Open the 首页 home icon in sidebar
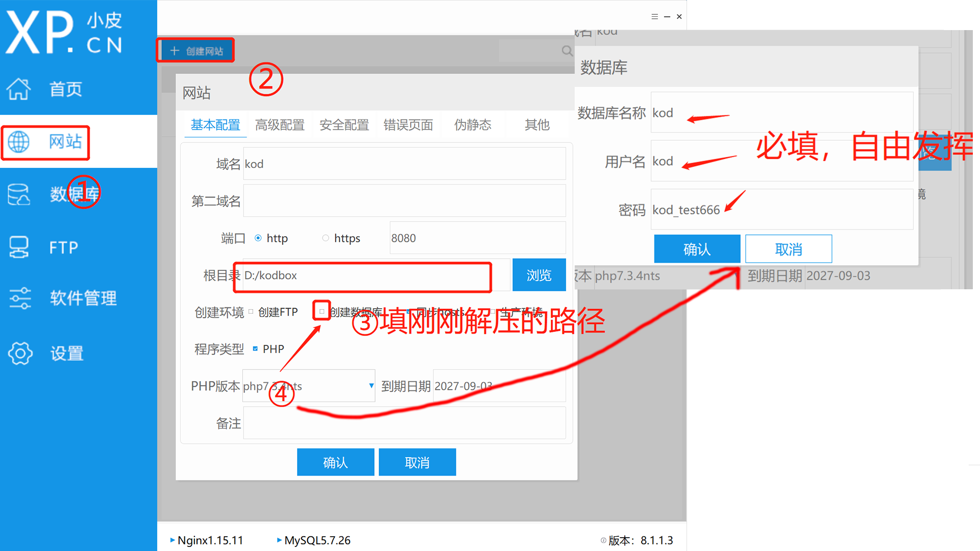 (x=19, y=89)
